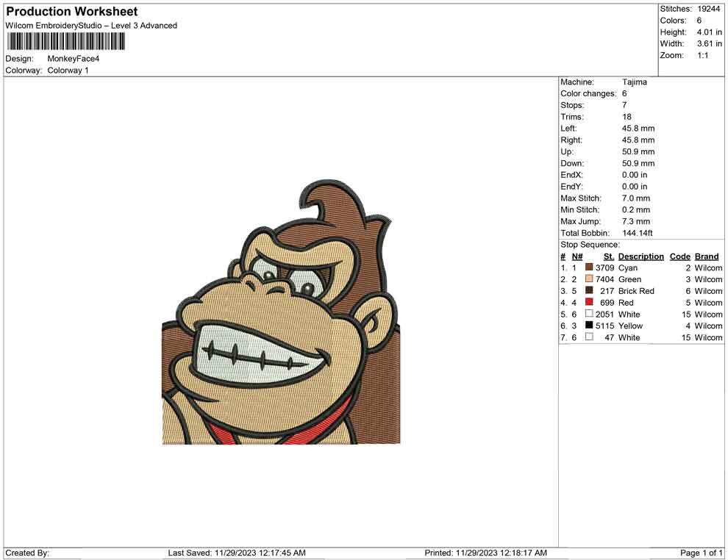Click the Stitches value '19244'
Screen dimensions: 728x560
(x=708, y=9)
